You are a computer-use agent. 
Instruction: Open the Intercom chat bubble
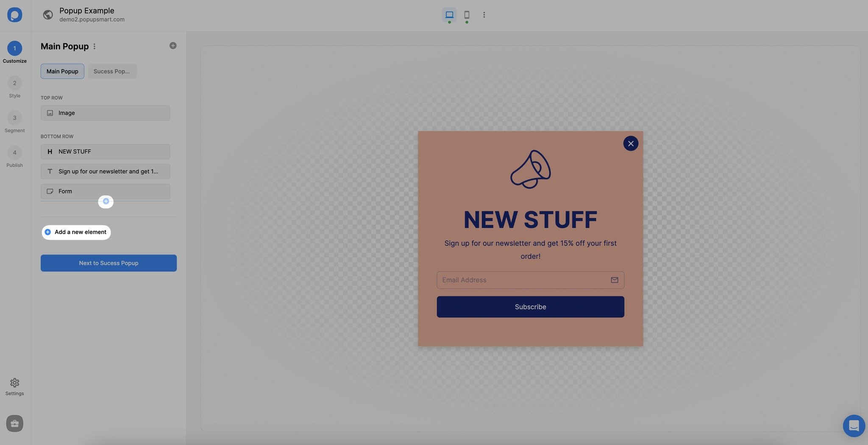coord(854,425)
